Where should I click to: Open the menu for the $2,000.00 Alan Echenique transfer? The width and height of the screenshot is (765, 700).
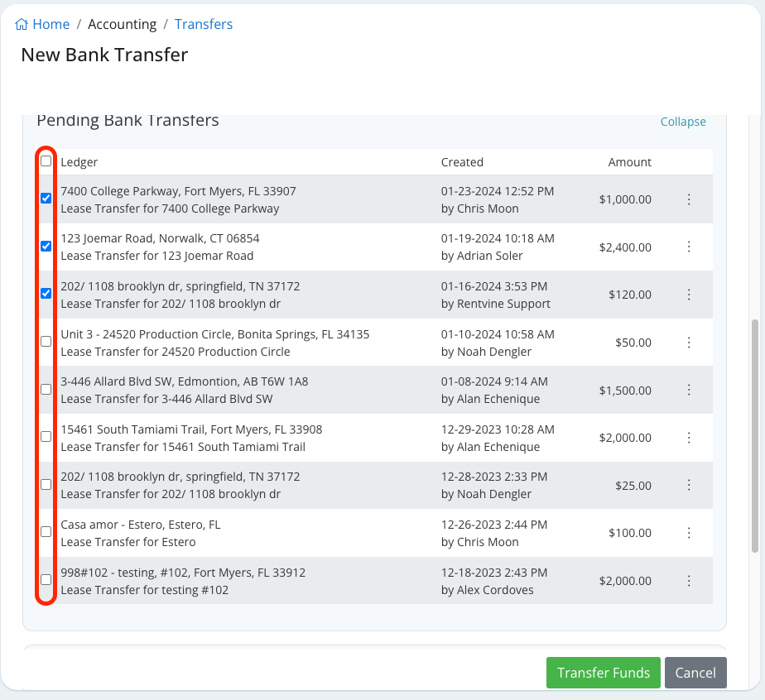point(689,437)
